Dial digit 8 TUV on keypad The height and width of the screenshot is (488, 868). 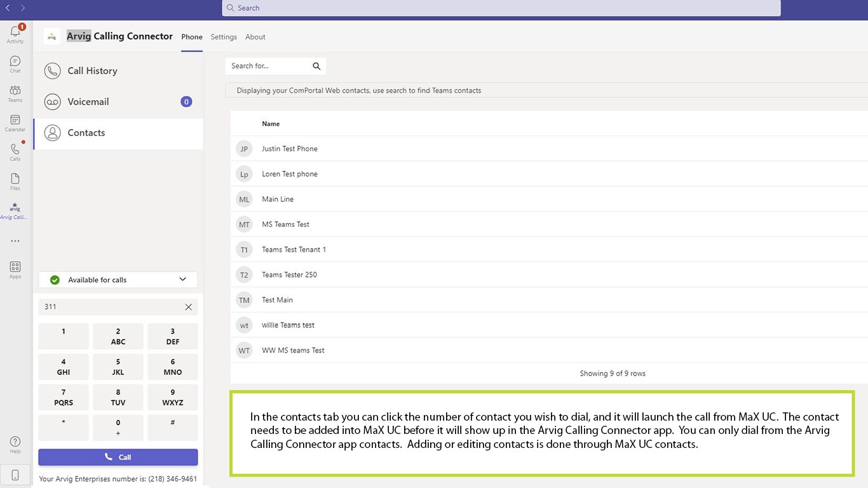point(118,397)
